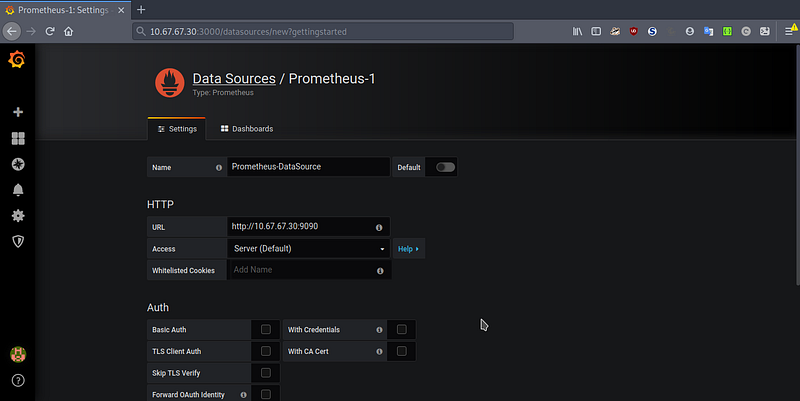Go back with the browser back arrow
Screen dimensions: 800x401
(12, 31)
